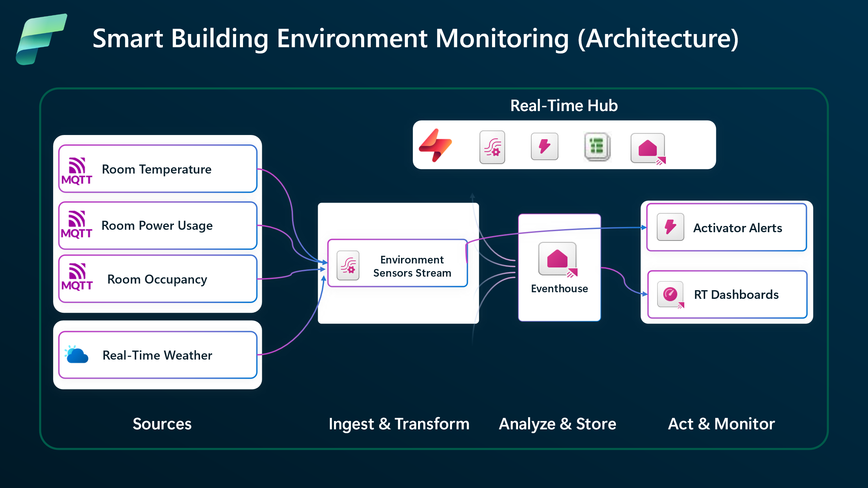Click the Analyze & Store label
Viewport: 868px width, 488px height.
(x=557, y=424)
